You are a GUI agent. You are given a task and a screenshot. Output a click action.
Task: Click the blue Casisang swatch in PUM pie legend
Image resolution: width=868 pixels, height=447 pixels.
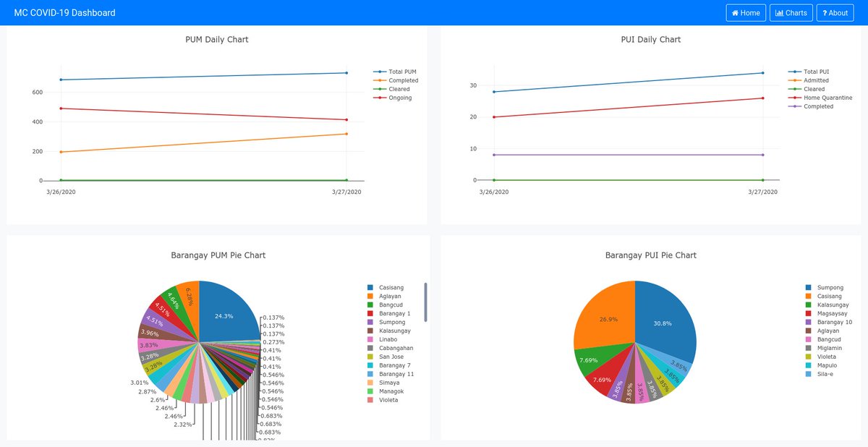[370, 288]
